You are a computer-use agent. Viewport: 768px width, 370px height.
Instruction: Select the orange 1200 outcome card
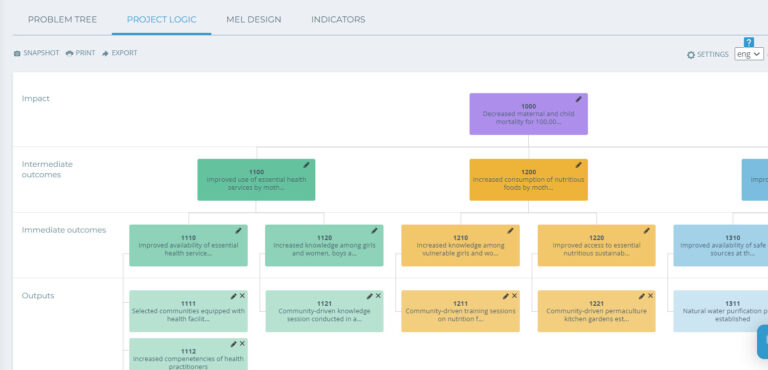tap(528, 179)
